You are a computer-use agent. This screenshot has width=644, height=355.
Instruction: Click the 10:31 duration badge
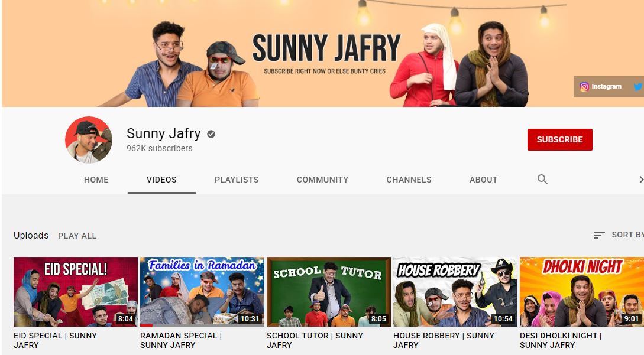tap(250, 319)
